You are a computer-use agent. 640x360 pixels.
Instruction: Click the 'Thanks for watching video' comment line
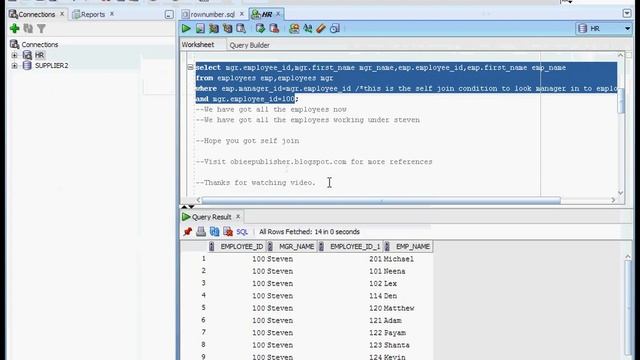tap(256, 182)
